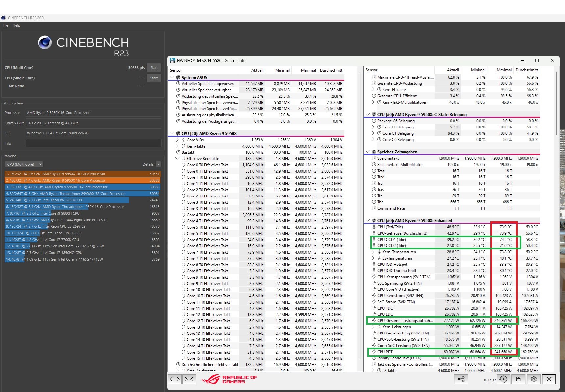Expand the Core C0 Belegung row
This screenshot has height=392, width=565.
(373, 127)
